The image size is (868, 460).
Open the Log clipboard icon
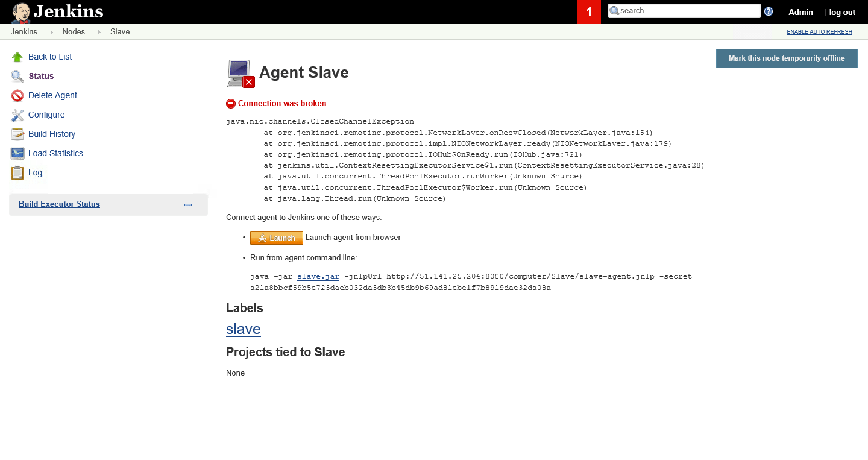click(17, 172)
